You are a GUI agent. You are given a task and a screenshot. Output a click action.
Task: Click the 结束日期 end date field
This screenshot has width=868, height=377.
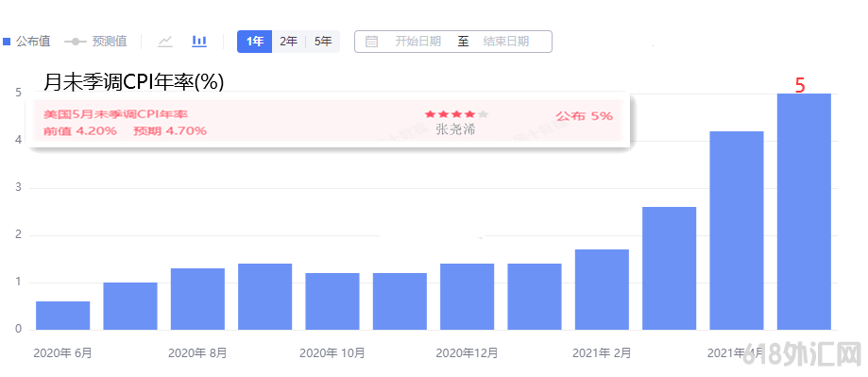[506, 42]
